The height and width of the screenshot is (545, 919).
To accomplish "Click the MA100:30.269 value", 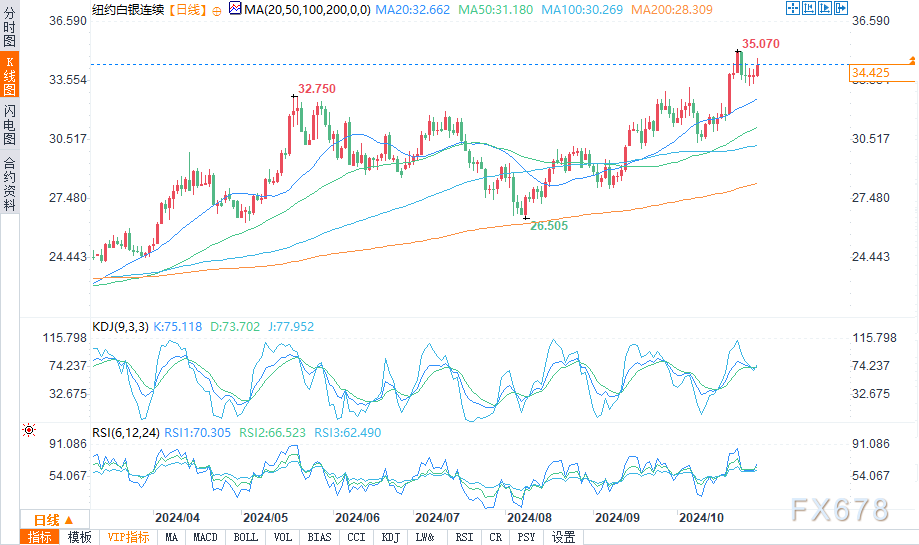I will pyautogui.click(x=582, y=9).
